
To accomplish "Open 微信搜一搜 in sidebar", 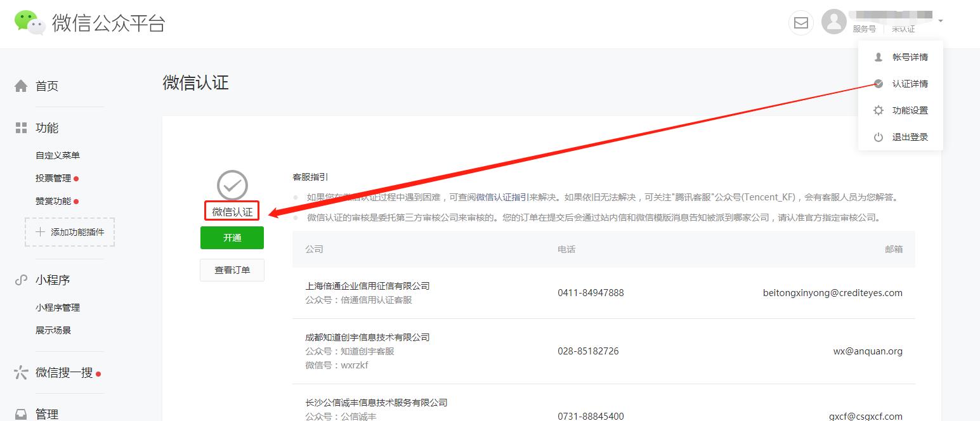I will (x=64, y=373).
